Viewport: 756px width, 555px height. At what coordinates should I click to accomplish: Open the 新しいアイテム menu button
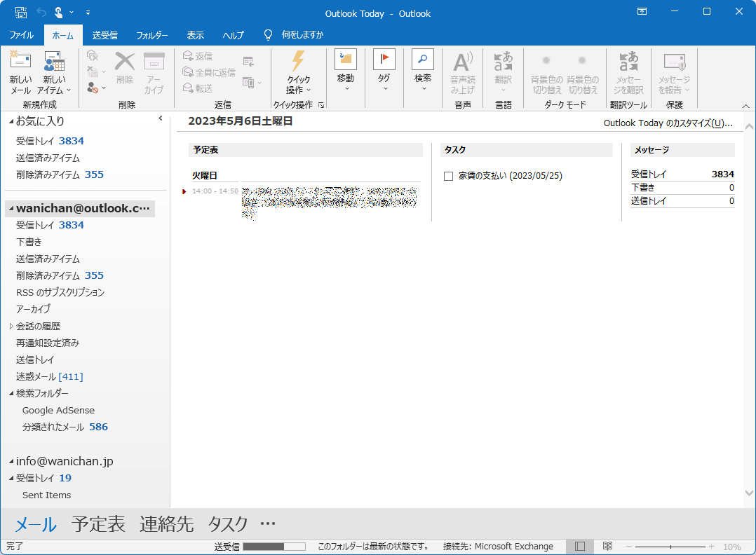[x=54, y=72]
